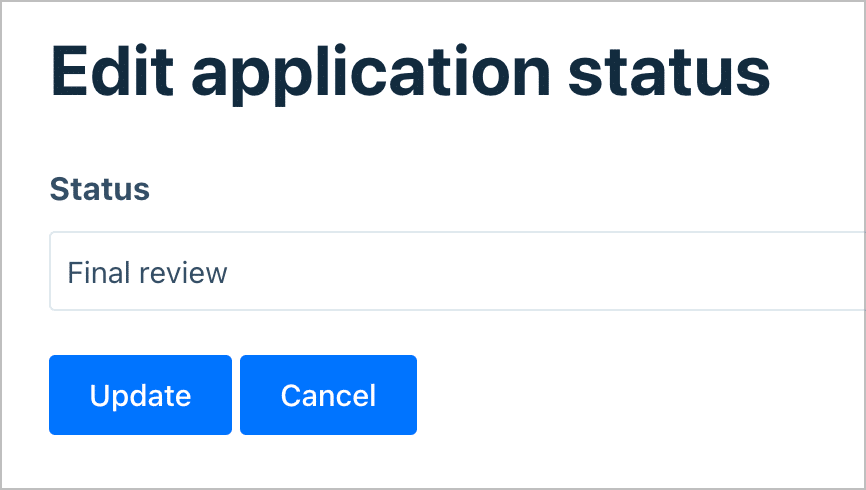Click the 'Final review' text in Status
This screenshot has height=490, width=866.
tap(147, 272)
